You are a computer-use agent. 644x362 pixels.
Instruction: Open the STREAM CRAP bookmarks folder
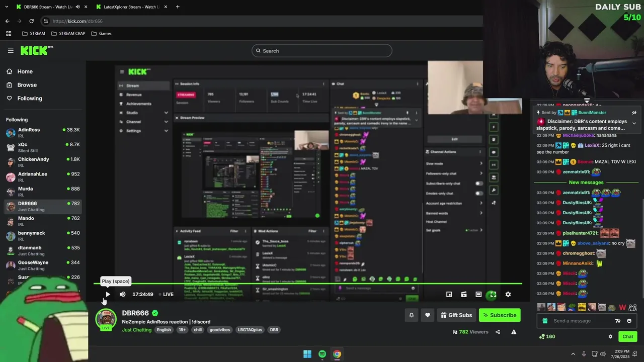[x=68, y=34]
